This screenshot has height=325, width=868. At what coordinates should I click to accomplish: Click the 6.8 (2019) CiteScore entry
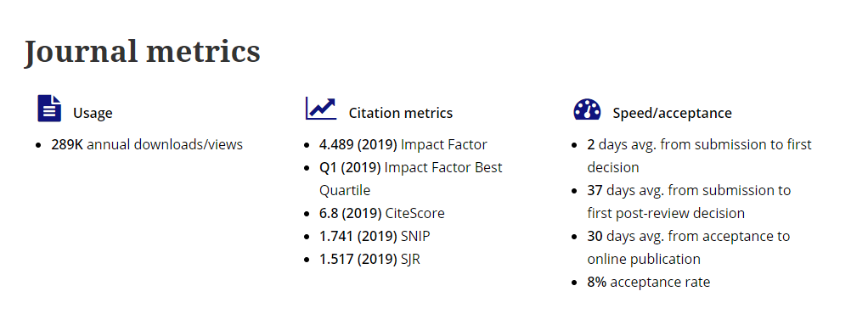tap(382, 213)
